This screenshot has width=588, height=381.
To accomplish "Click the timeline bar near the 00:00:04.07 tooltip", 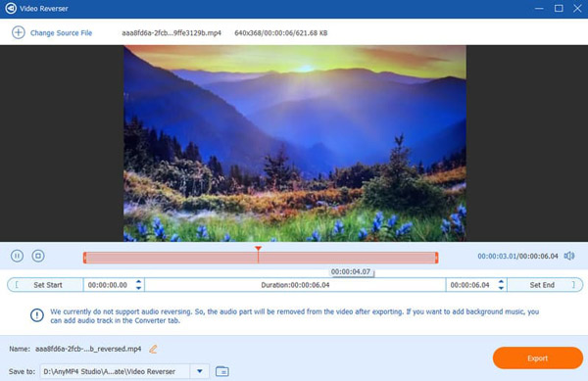I will pos(351,258).
